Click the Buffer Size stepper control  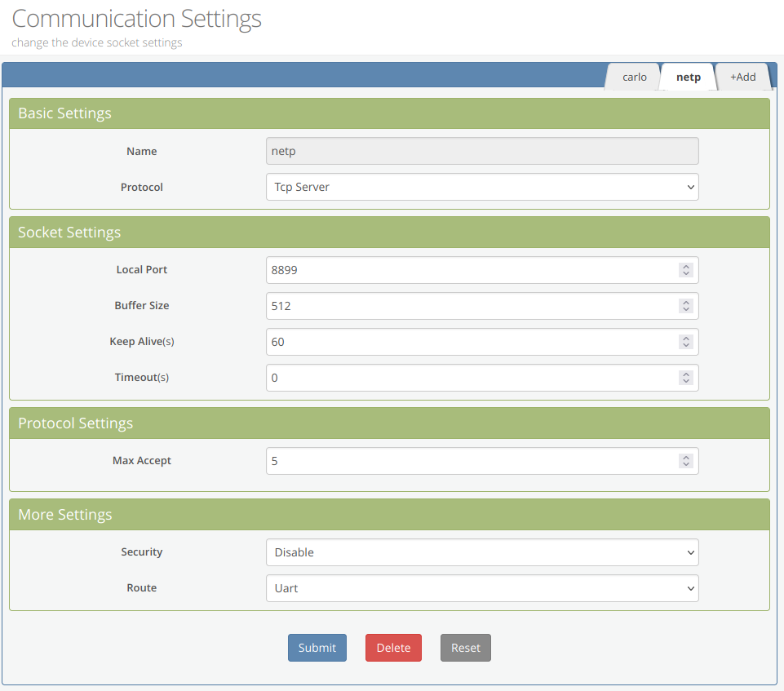(x=686, y=306)
